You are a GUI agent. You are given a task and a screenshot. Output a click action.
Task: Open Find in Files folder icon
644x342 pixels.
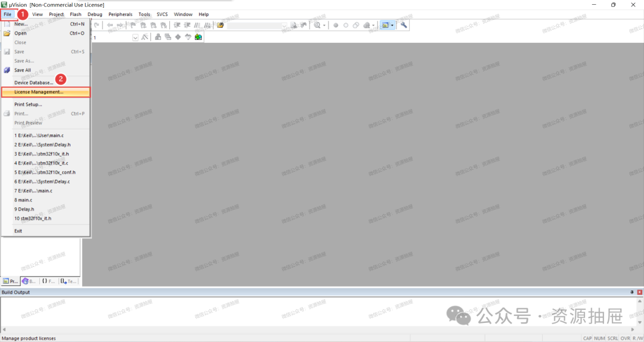[221, 26]
